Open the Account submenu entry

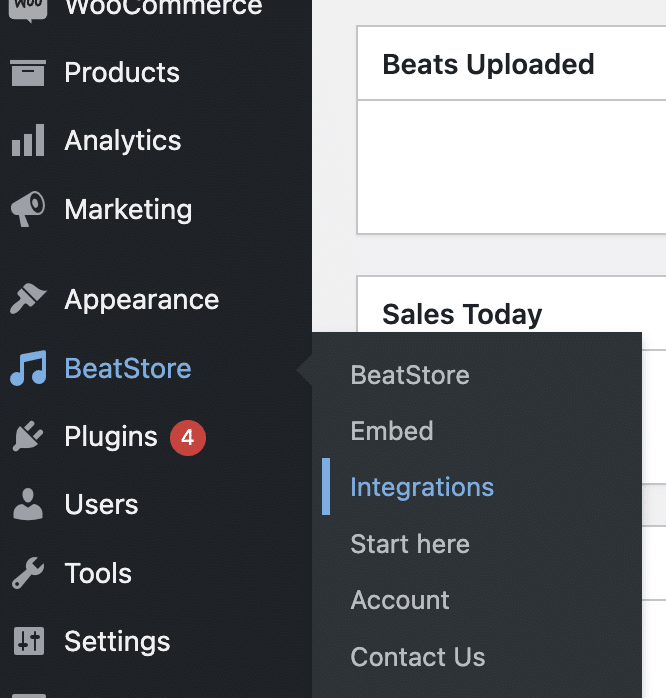point(400,600)
